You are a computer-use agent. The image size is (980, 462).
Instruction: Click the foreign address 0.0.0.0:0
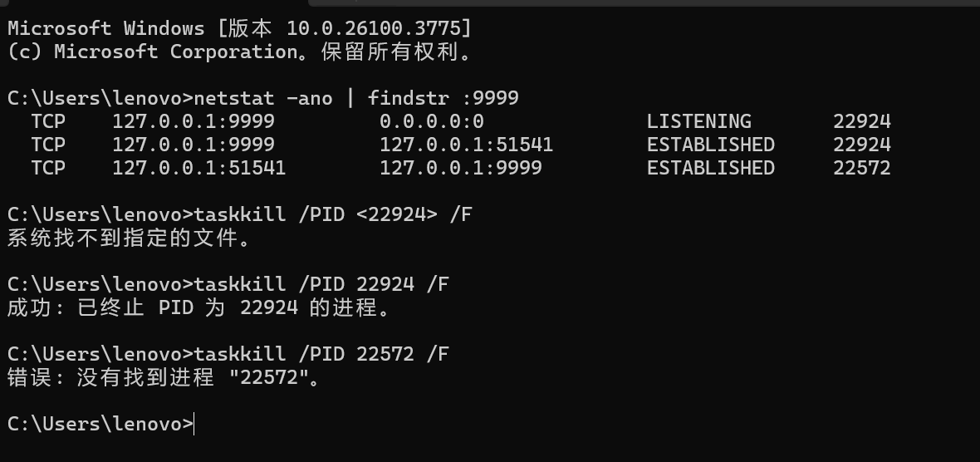click(x=431, y=121)
